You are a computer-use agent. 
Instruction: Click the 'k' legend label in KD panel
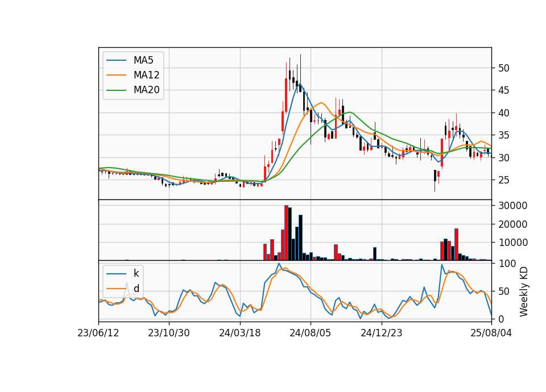tap(136, 273)
